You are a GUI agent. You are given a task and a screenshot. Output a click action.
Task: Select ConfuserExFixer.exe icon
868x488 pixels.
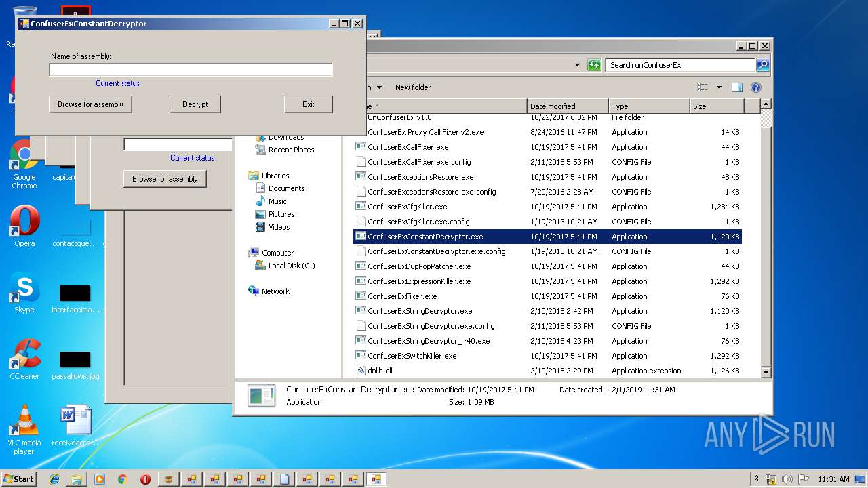[361, 296]
